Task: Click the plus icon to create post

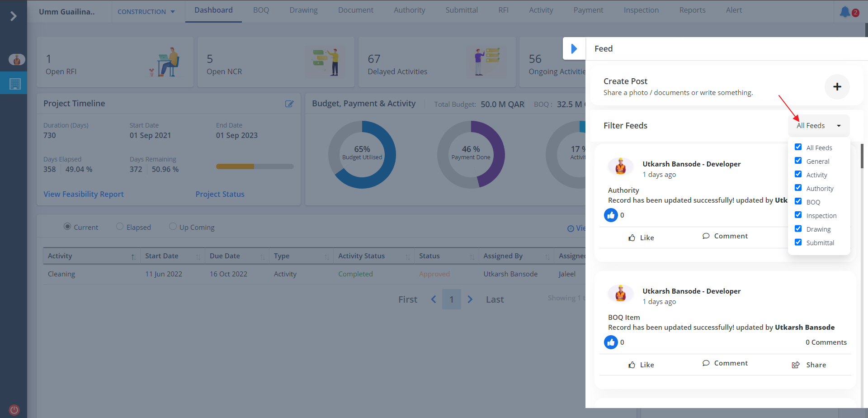Action: pyautogui.click(x=837, y=87)
